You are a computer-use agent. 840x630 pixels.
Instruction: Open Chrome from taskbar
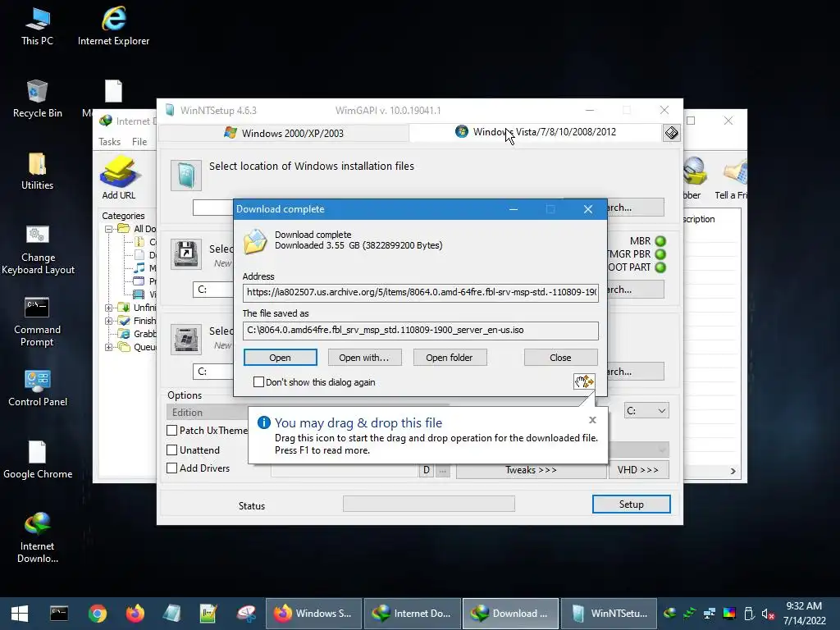98,614
